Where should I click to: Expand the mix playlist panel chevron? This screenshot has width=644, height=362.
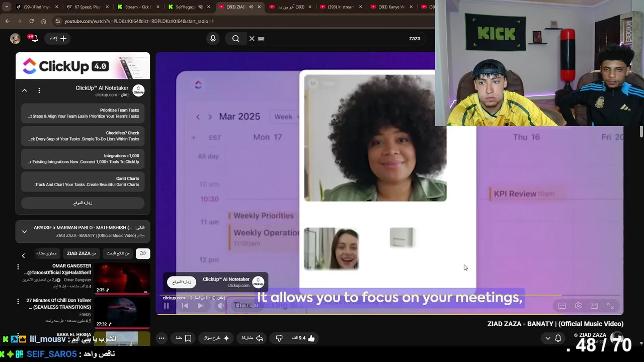(24, 232)
